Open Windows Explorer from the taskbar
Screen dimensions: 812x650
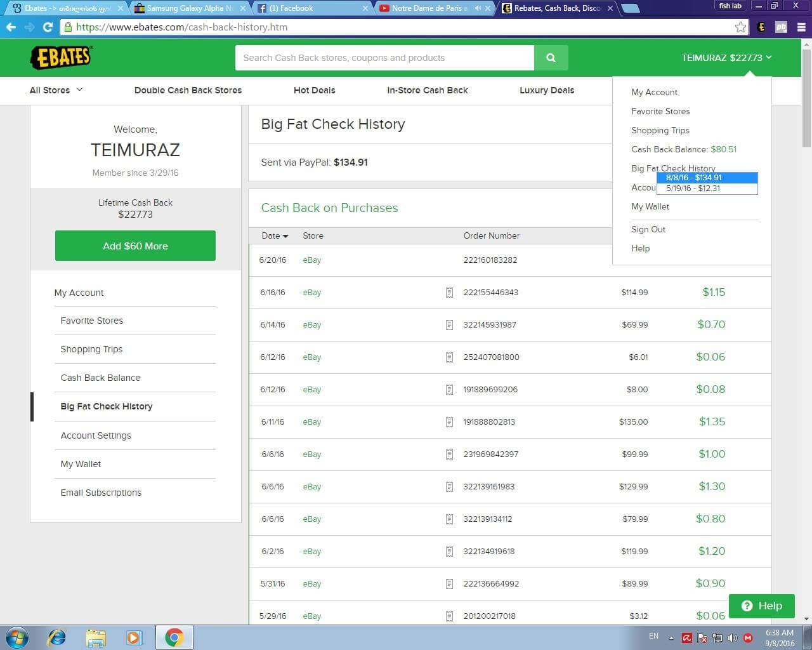(96, 637)
